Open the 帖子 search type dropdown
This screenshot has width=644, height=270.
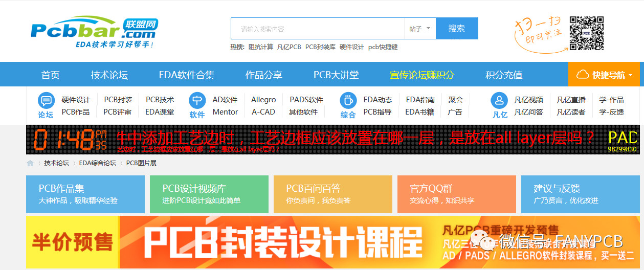420,29
